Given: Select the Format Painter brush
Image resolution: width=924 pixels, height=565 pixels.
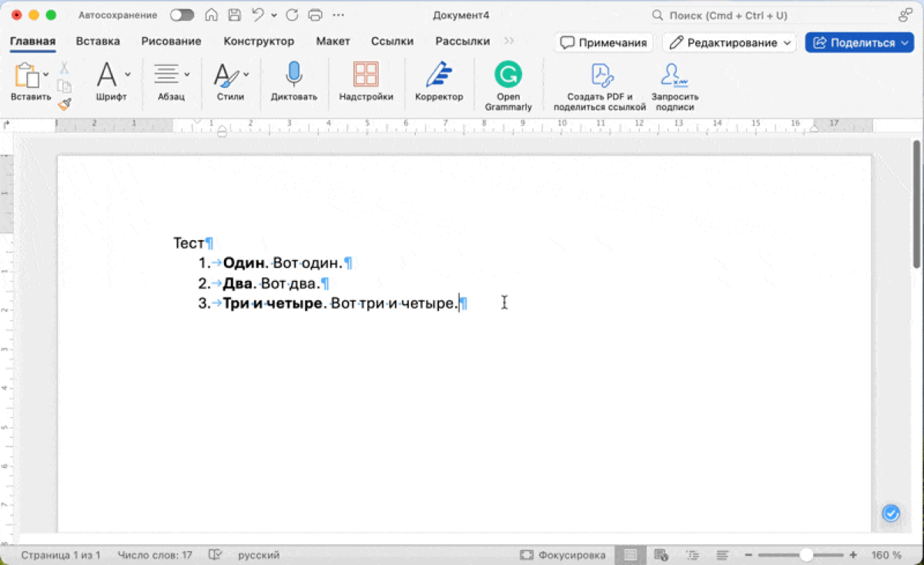Looking at the screenshot, I should coord(65,104).
